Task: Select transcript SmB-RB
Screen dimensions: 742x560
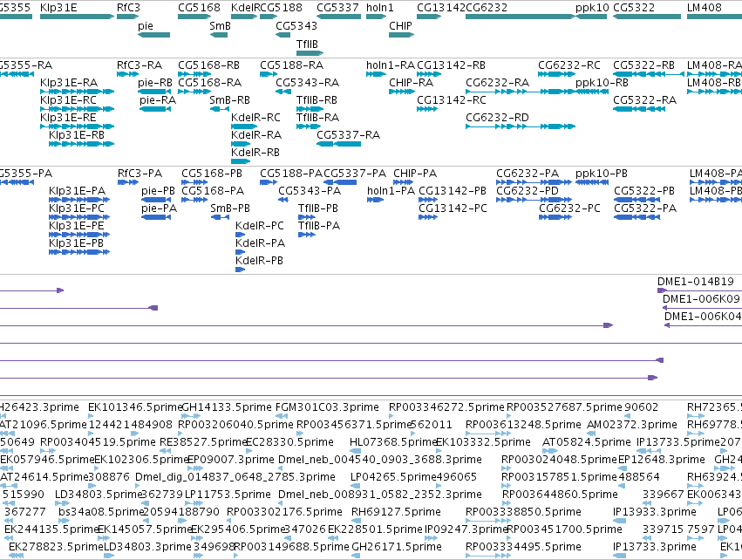Action: [220, 109]
